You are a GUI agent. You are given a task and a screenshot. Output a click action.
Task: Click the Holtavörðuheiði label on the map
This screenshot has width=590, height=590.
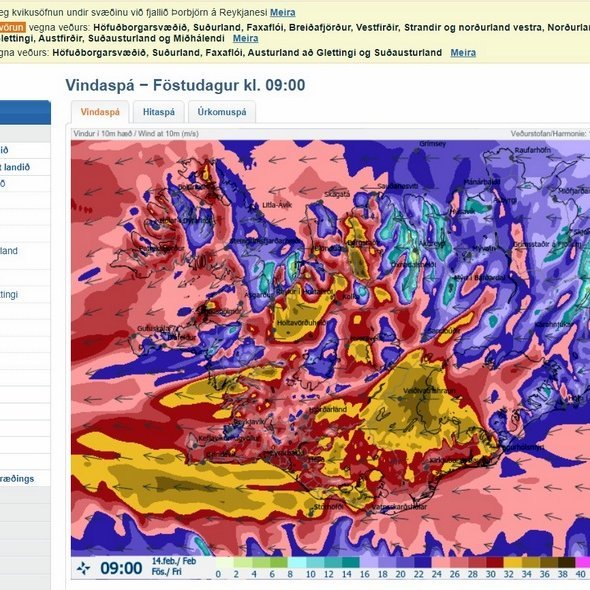click(x=302, y=323)
